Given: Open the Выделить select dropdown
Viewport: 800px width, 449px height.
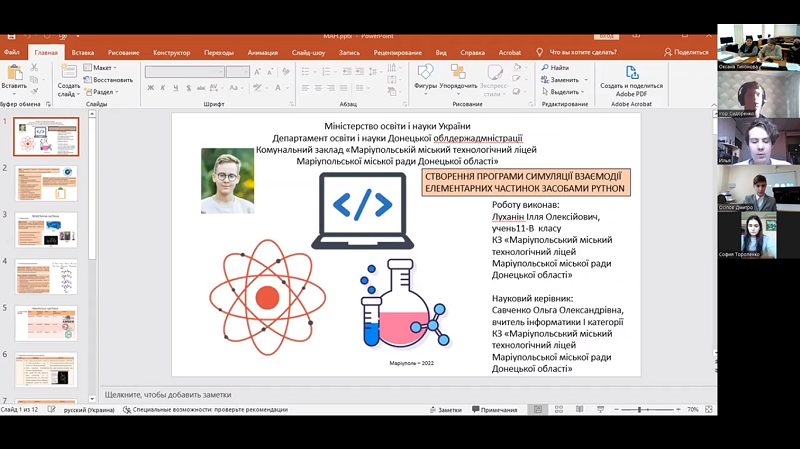Looking at the screenshot, I should click(x=563, y=92).
